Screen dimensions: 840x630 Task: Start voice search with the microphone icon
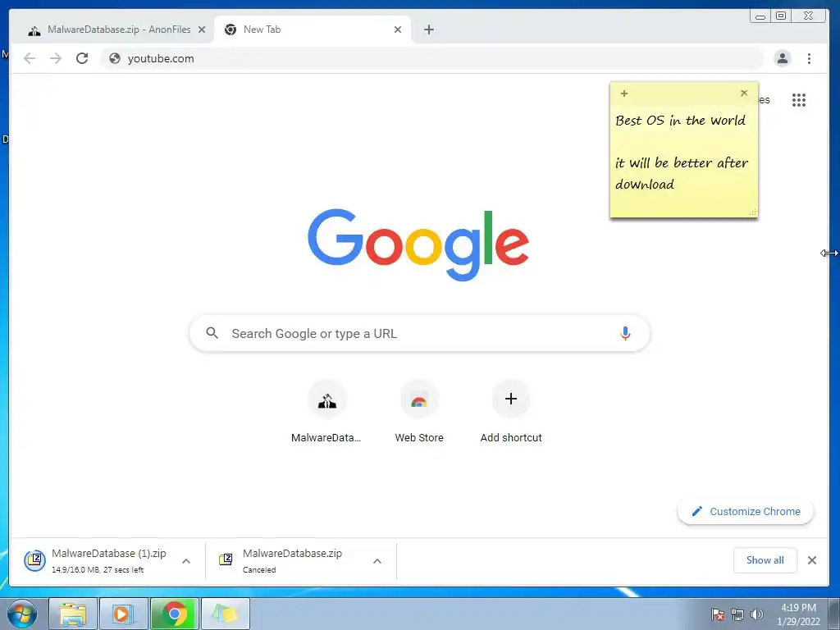point(624,333)
